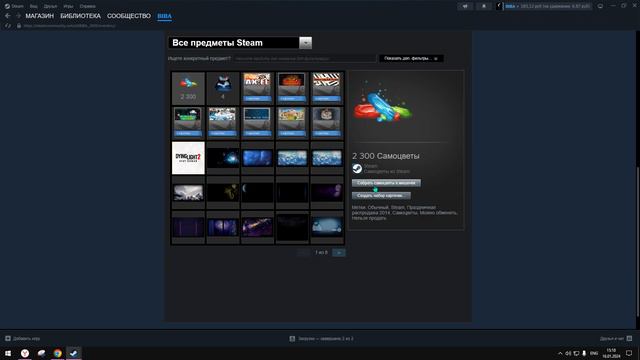Image resolution: width=640 pixels, height=360 pixels.
Task: Click the top grey button about gems in sack
Action: (386, 183)
